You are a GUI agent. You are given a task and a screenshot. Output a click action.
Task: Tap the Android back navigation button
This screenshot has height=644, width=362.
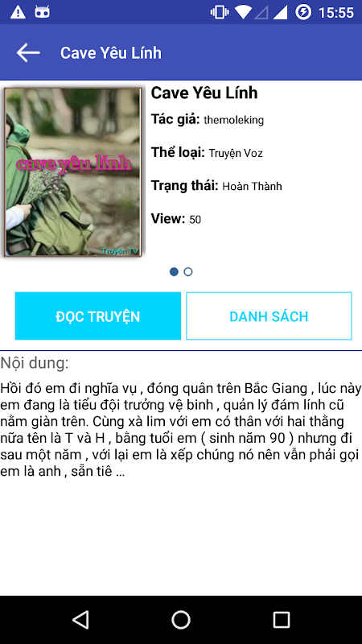coord(80,619)
